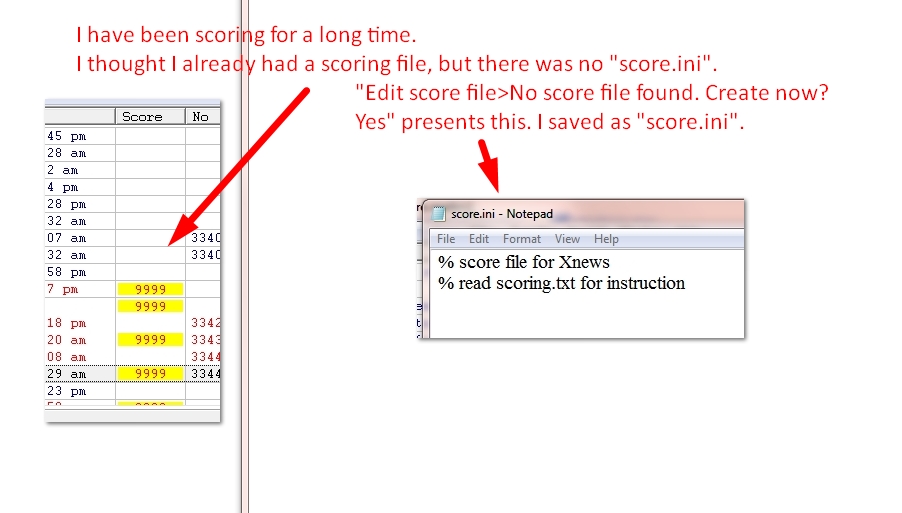Open the Format menu in Notepad
This screenshot has width=902, height=513.
point(522,239)
